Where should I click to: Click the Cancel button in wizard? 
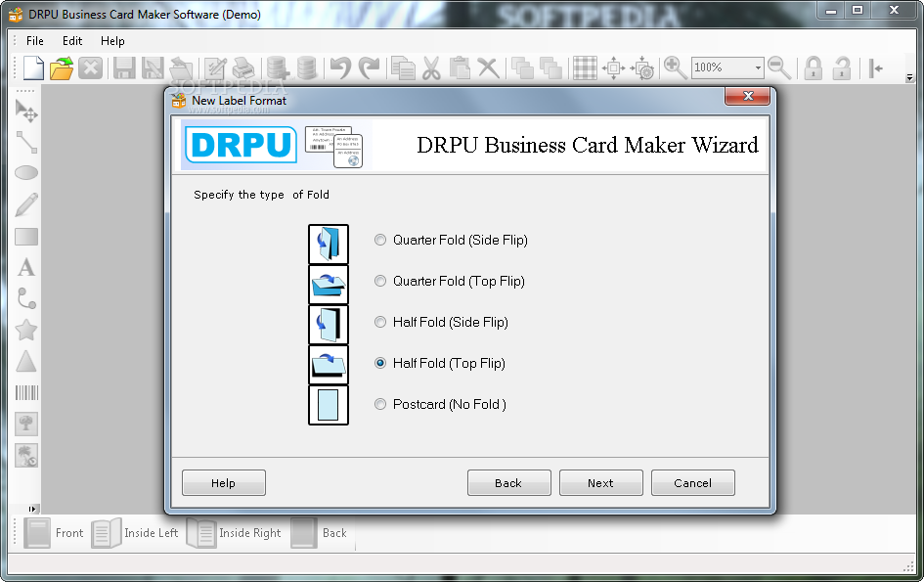[x=693, y=483]
